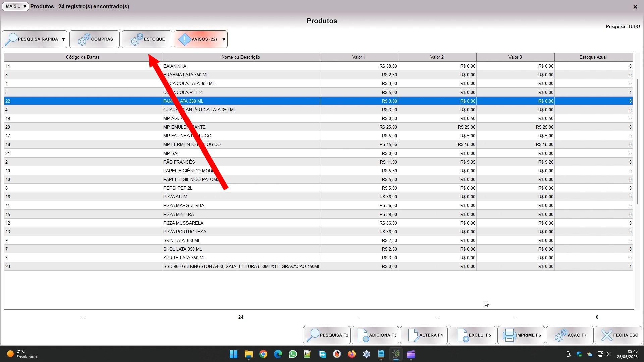Sort by Valor 3 column header
Screen dimensions: 644x362
(x=515, y=57)
